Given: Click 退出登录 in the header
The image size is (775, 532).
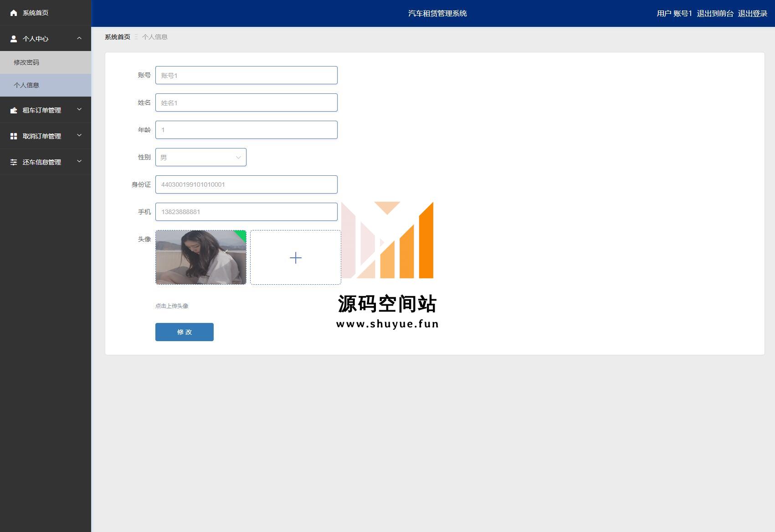Looking at the screenshot, I should 752,14.
